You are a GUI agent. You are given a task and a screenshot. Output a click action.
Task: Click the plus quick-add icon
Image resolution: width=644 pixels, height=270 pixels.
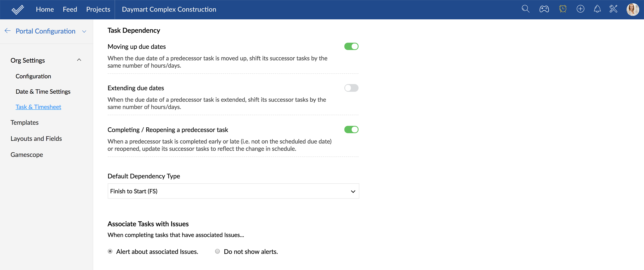580,9
